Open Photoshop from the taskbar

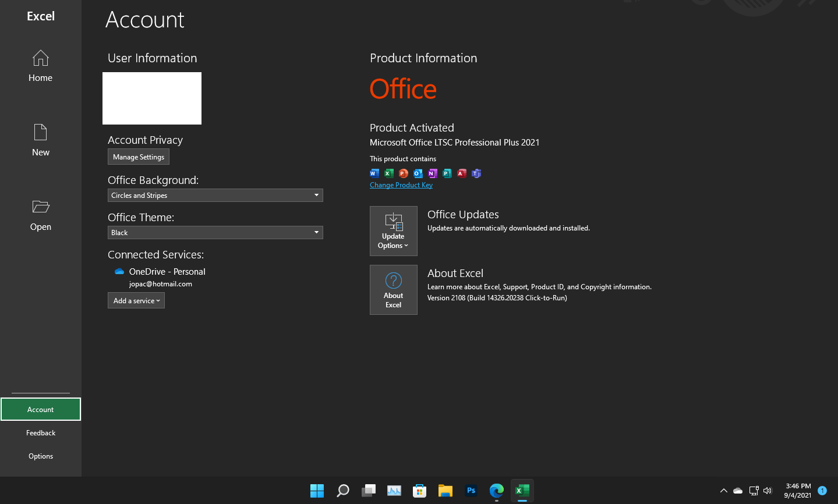pos(471,491)
